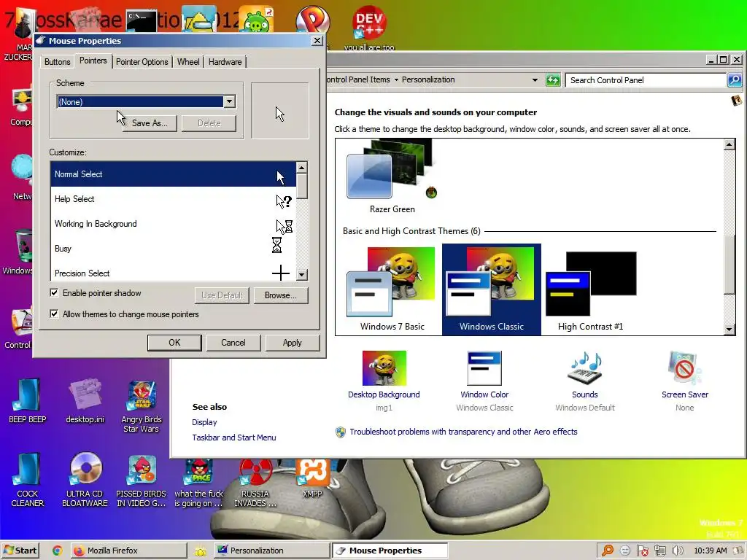Open the Scheme dropdown list

click(229, 101)
